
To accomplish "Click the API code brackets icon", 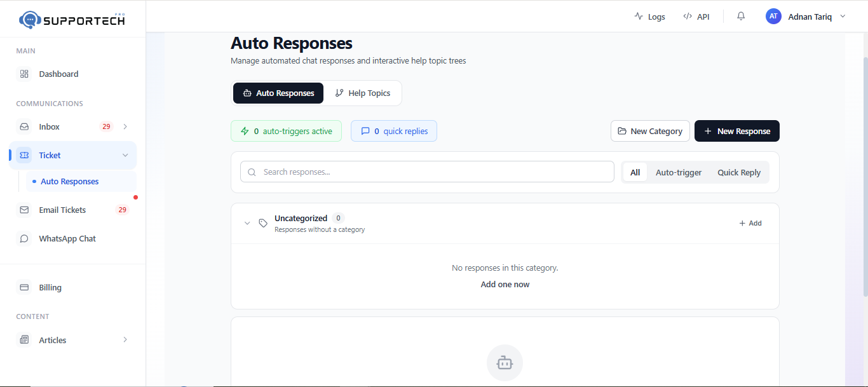I will [x=688, y=17].
